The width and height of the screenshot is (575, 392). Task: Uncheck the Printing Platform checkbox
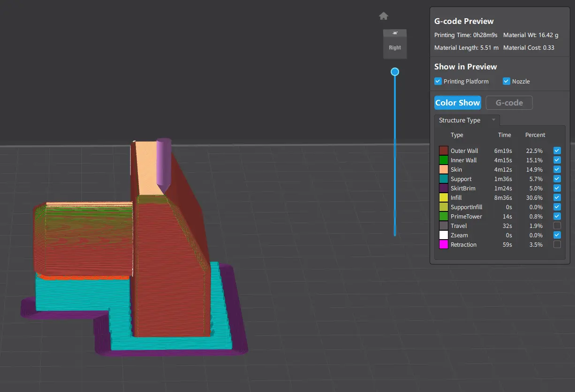coord(438,81)
